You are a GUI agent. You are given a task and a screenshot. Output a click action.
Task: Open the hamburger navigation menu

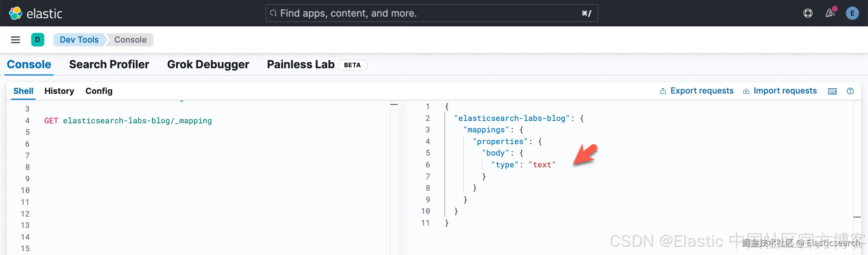coord(16,40)
